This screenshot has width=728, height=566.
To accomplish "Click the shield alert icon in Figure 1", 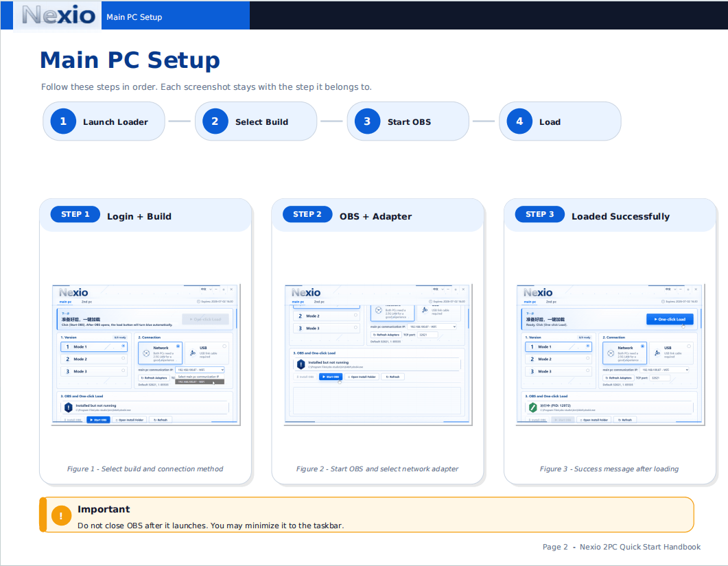I will (x=68, y=408).
